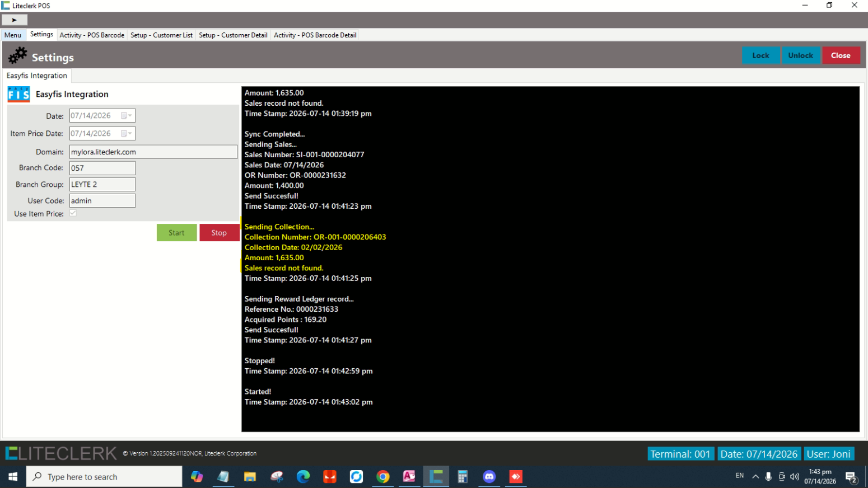
Task: Select the Easyfis Integration sub-tab
Action: point(37,76)
